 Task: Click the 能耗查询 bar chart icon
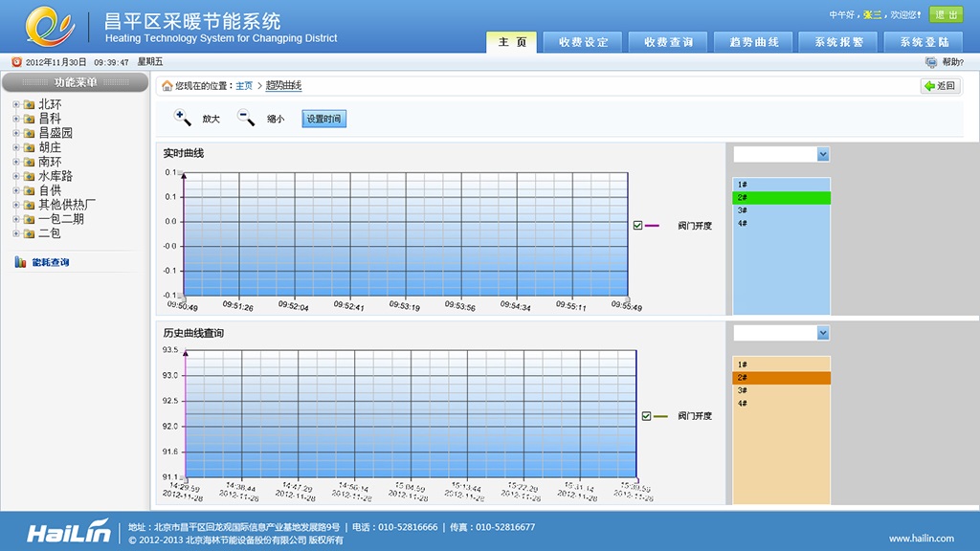(x=20, y=262)
